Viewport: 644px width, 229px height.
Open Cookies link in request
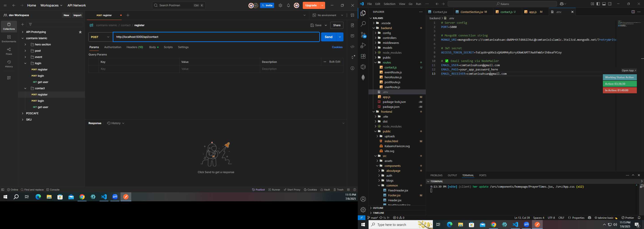click(337, 47)
